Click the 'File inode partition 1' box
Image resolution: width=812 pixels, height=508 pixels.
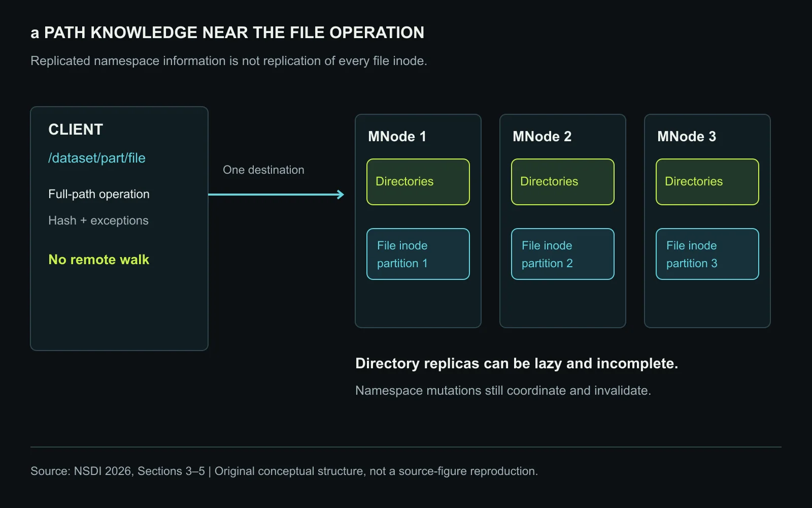coord(418,254)
